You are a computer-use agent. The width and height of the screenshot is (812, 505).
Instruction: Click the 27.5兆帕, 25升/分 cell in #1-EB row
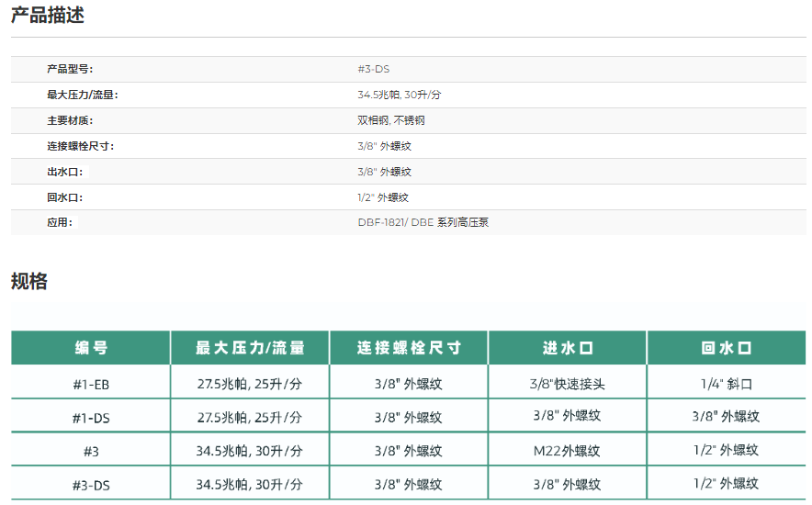pos(249,384)
